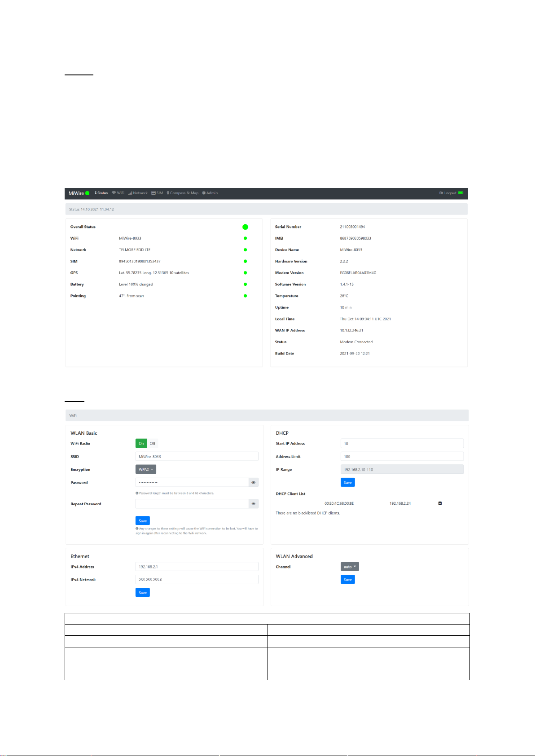Turn WiFi Radio On
This screenshot has width=535, height=756.
coord(141,444)
